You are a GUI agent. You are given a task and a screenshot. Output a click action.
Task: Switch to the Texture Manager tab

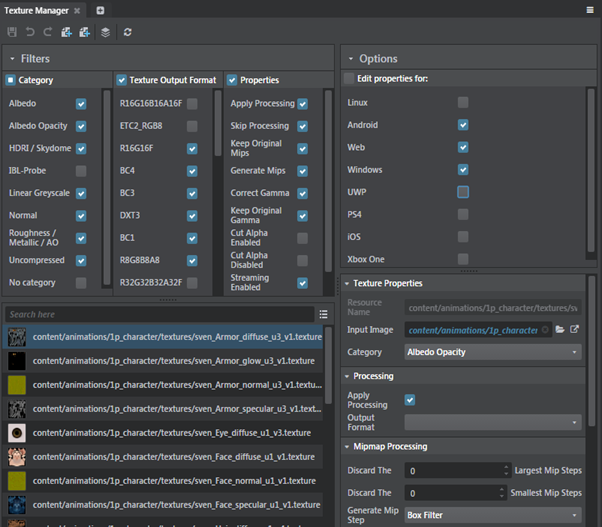[x=35, y=10]
